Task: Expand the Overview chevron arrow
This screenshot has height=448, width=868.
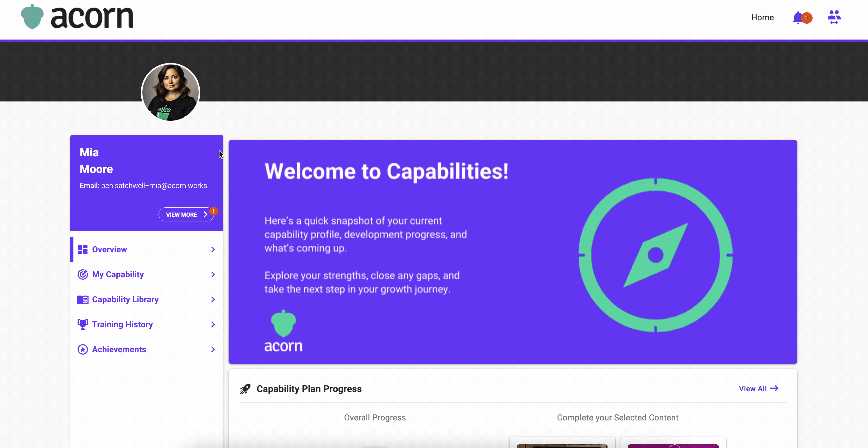Action: 213,249
